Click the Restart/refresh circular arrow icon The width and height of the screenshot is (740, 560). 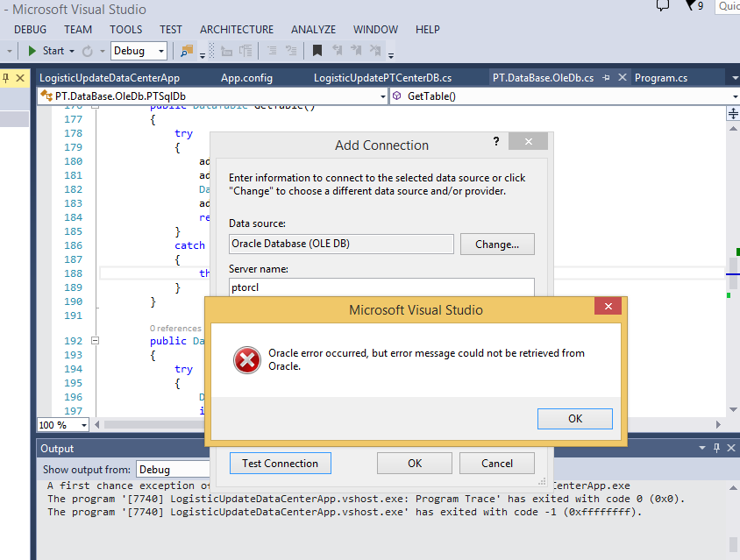click(88, 51)
